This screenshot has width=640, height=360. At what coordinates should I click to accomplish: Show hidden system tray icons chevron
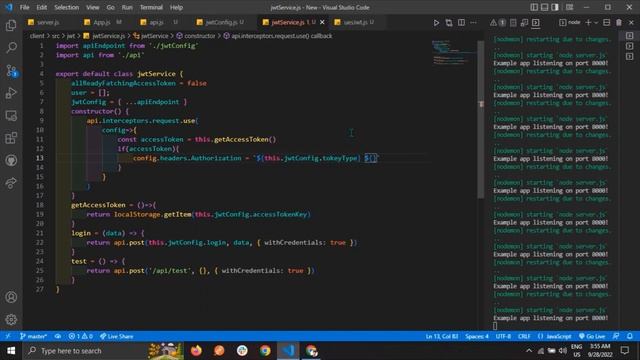[x=529, y=351]
